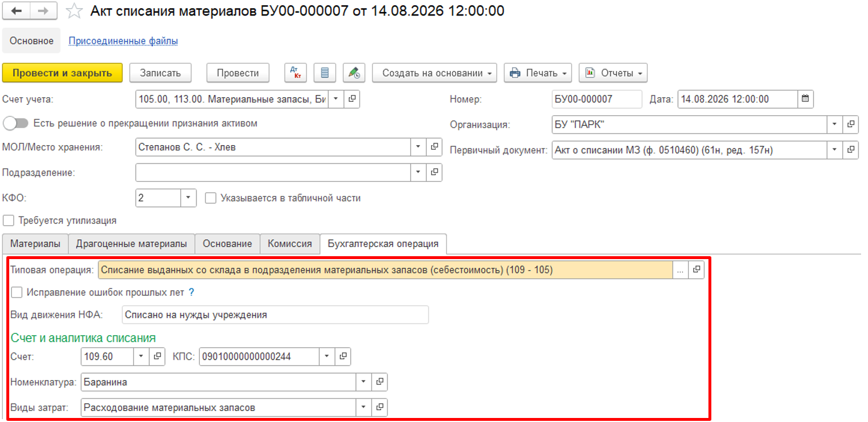The height and width of the screenshot is (422, 868).
Task: Open the Номенклатура Баранина dropdown
Action: tap(363, 382)
